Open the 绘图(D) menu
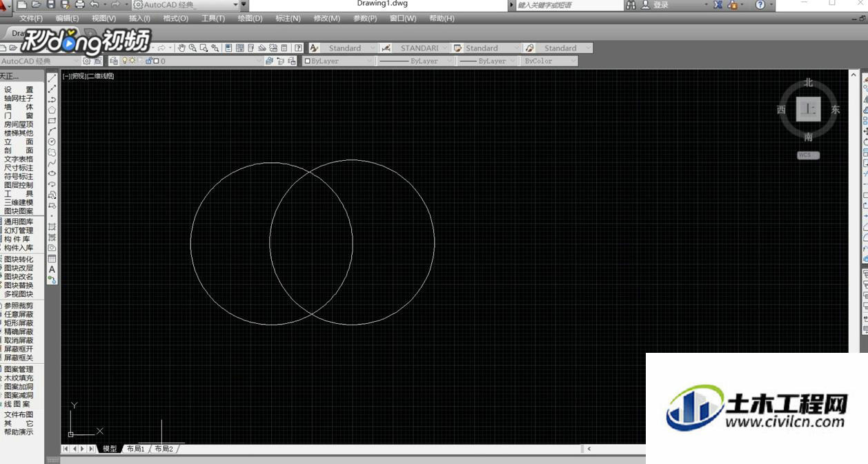The height and width of the screenshot is (464, 868). [x=250, y=19]
